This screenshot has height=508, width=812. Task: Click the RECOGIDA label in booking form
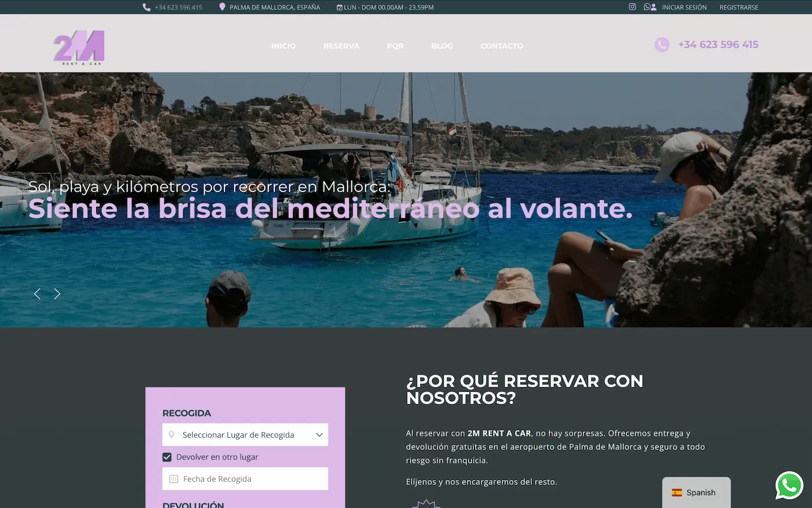click(187, 413)
